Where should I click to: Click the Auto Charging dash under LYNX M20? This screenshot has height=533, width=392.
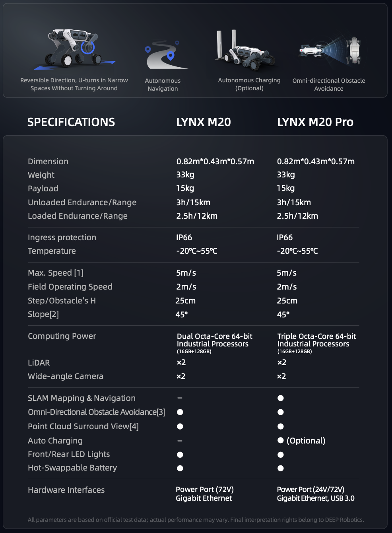click(180, 441)
